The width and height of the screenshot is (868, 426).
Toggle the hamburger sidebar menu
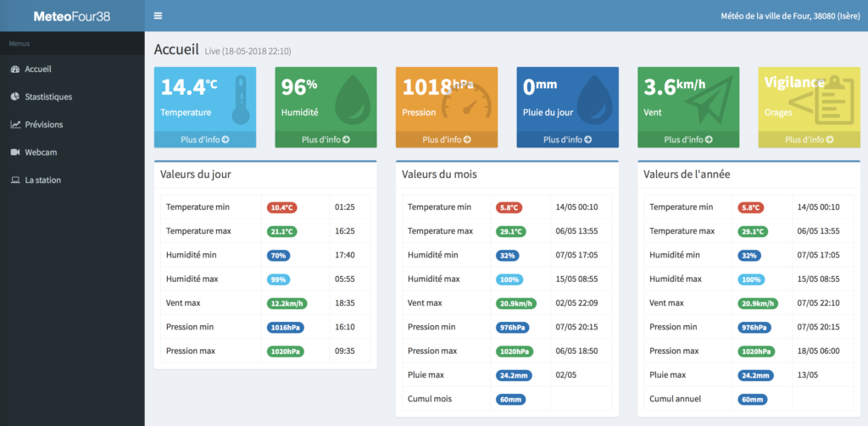coord(158,16)
